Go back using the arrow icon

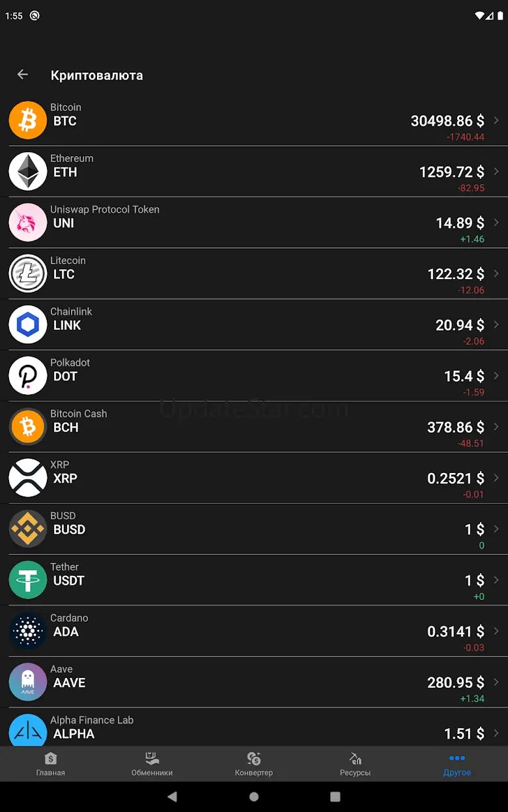click(23, 75)
